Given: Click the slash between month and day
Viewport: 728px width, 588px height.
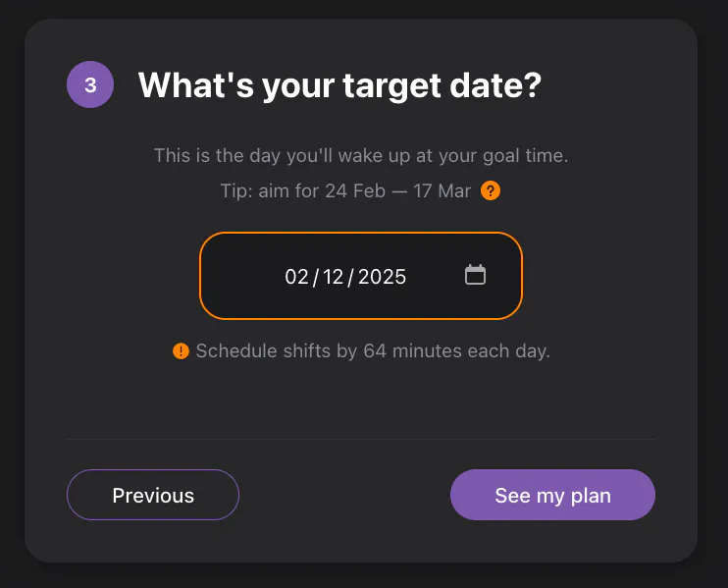Looking at the screenshot, I should click(x=315, y=277).
